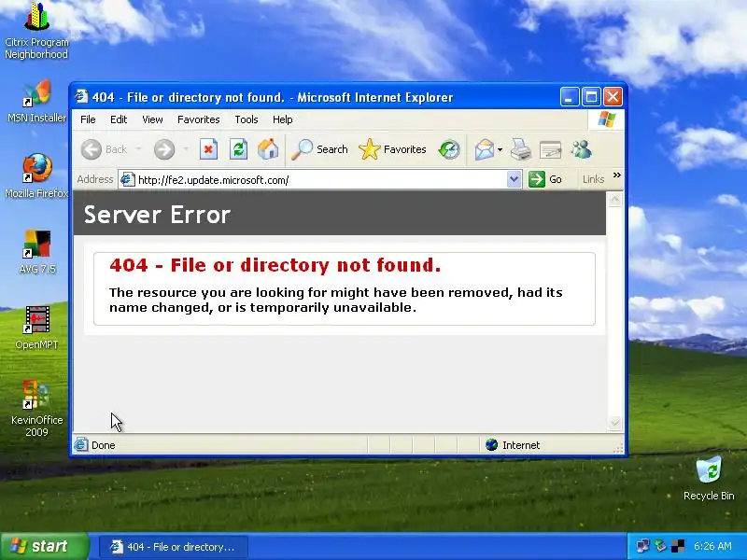Click the 6:26 AM clock
This screenshot has height=560, width=747.
pos(712,546)
